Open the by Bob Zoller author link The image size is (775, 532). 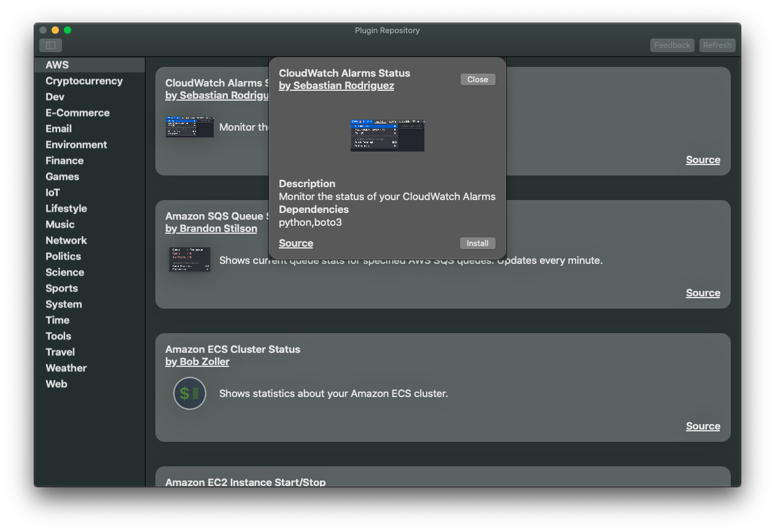(197, 361)
